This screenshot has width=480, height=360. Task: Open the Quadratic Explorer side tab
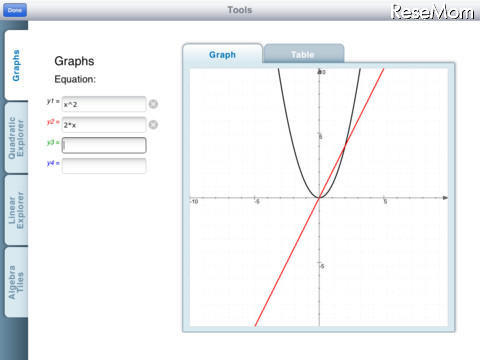click(x=16, y=138)
